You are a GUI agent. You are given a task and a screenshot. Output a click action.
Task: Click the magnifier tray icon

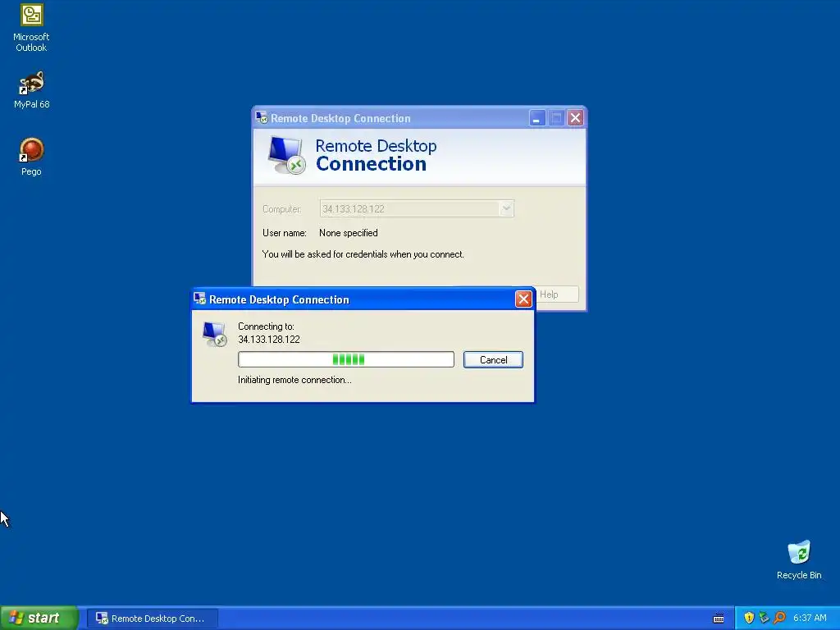coord(779,618)
